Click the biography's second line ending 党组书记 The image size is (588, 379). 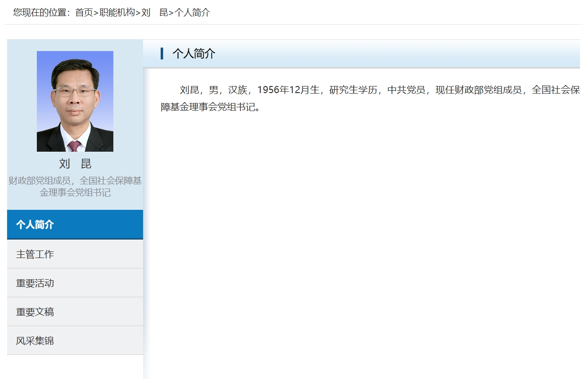tap(211, 107)
